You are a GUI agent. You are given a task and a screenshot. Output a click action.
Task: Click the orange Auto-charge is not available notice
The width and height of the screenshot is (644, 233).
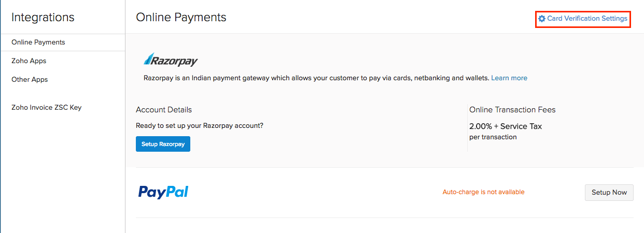483,192
